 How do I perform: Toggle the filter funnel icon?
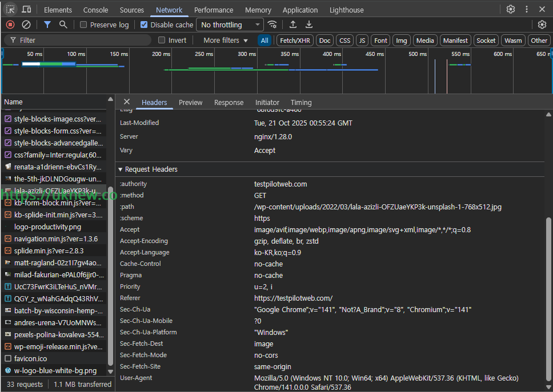point(47,25)
